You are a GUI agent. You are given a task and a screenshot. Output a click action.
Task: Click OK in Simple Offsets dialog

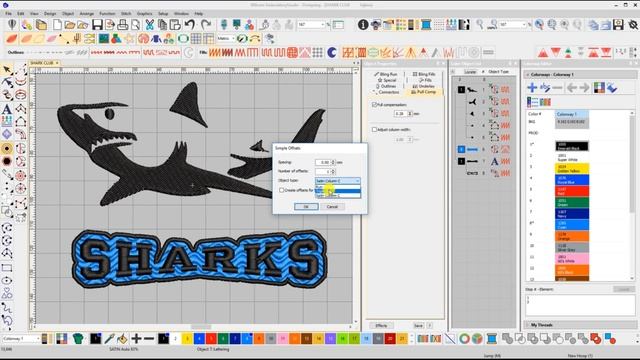(x=306, y=207)
